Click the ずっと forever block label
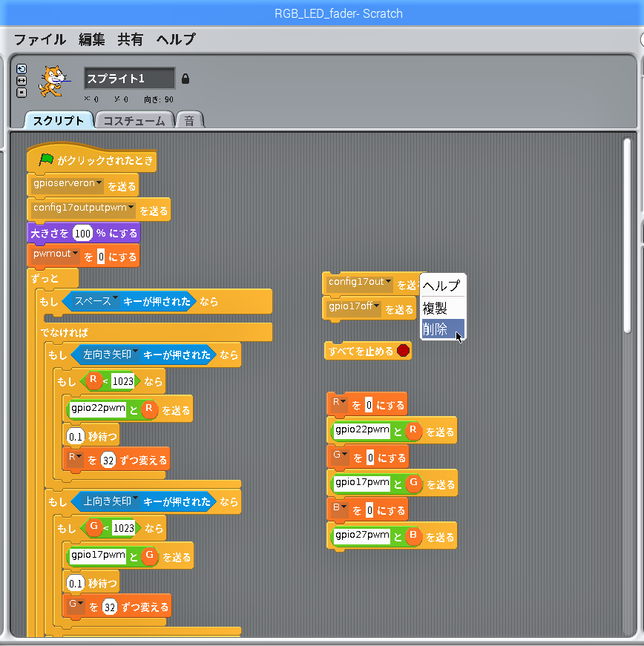 [x=45, y=279]
